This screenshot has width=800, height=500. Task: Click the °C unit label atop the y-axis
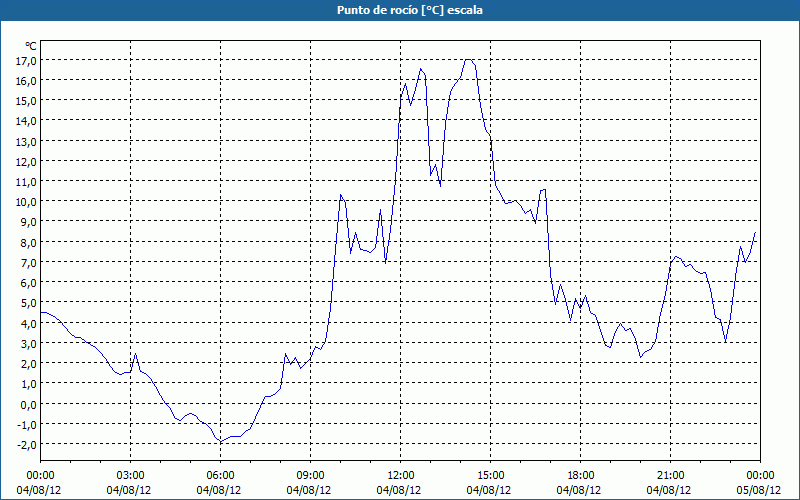coord(31,46)
